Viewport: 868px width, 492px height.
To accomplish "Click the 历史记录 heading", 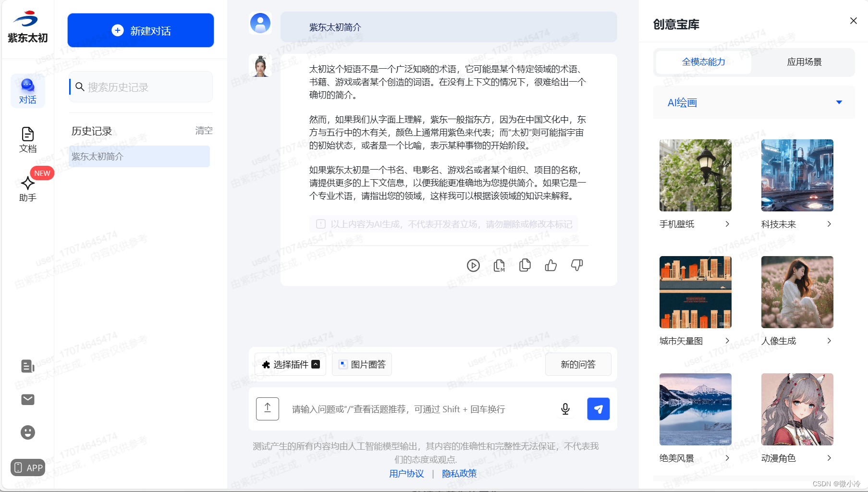I will pos(92,131).
